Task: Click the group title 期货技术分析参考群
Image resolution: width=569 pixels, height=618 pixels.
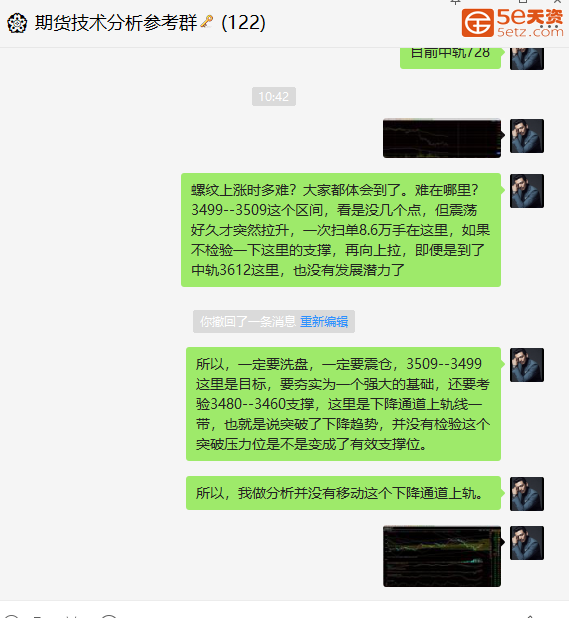Action: tap(116, 22)
